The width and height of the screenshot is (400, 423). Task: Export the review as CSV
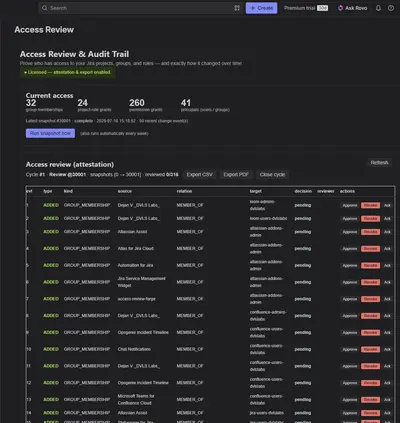tap(199, 175)
